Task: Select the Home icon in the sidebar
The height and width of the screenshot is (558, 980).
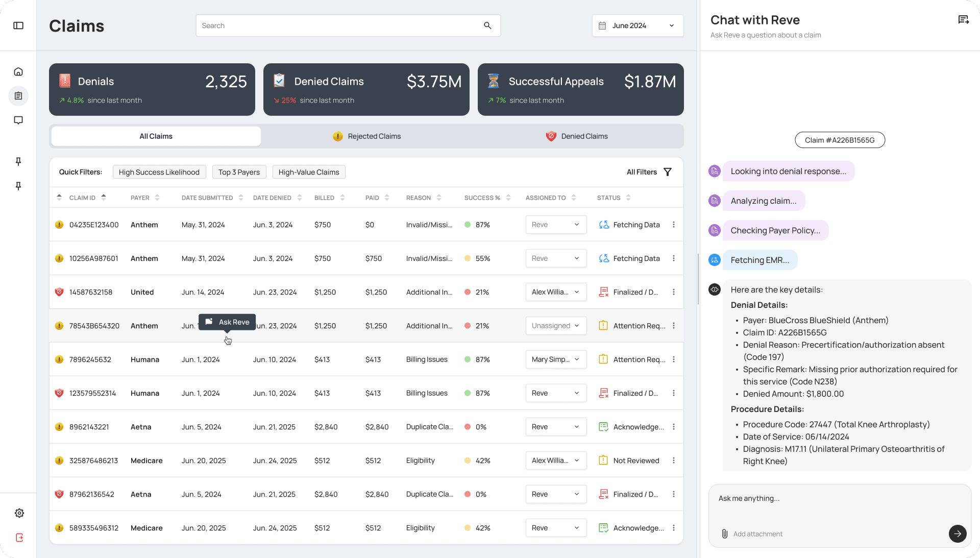Action: [x=18, y=71]
